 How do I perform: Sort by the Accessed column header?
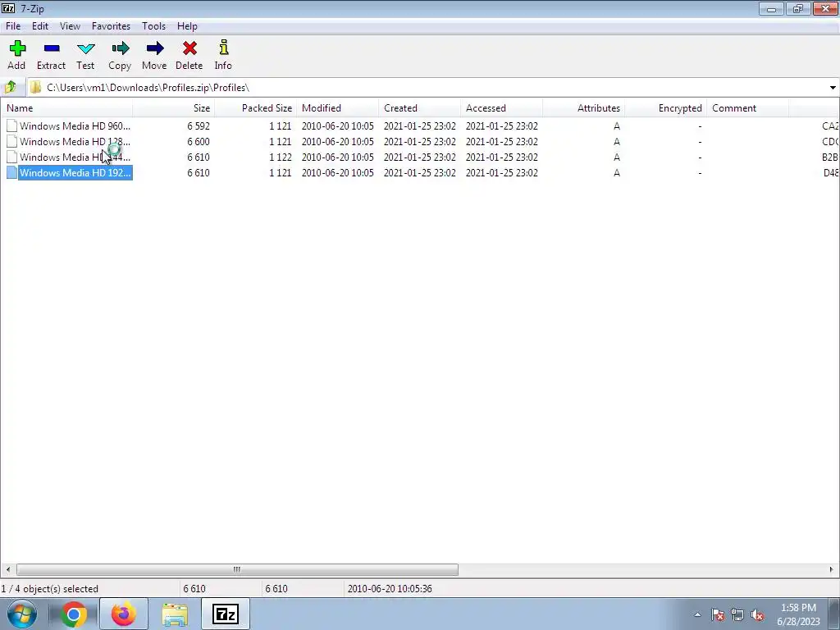tap(501, 107)
